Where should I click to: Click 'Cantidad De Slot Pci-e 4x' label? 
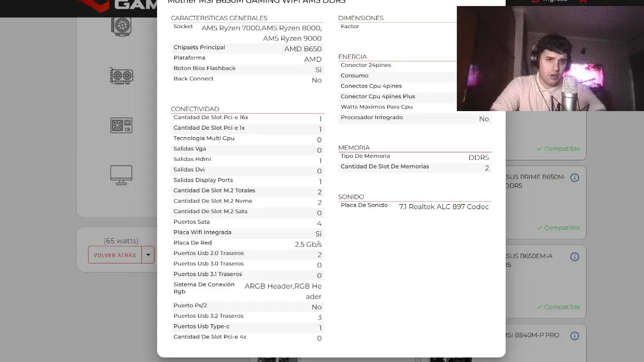point(210,337)
